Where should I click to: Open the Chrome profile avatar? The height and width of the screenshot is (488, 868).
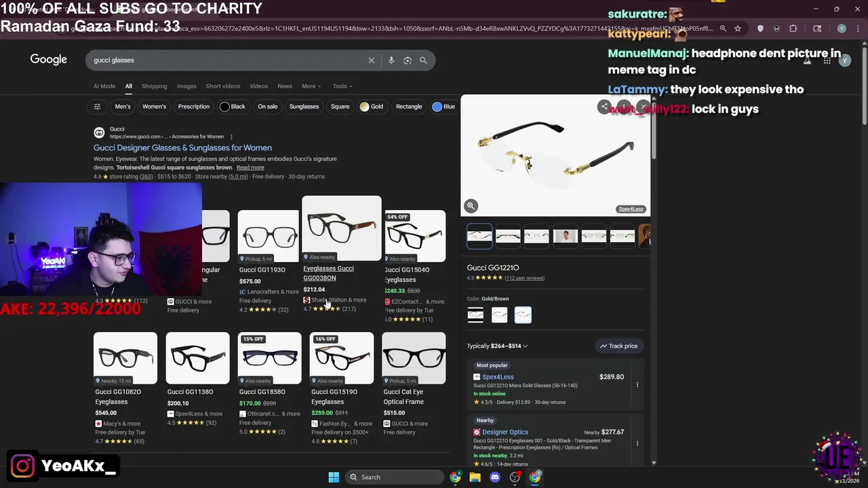click(x=842, y=28)
